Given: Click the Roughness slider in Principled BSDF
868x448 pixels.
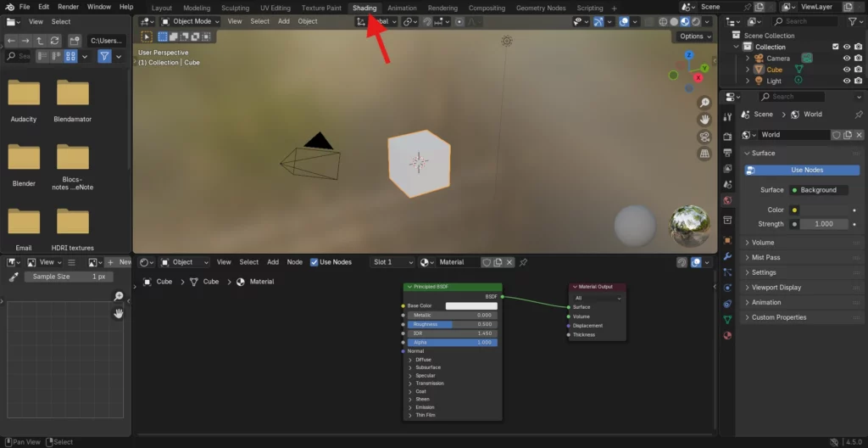Looking at the screenshot, I should 452,324.
